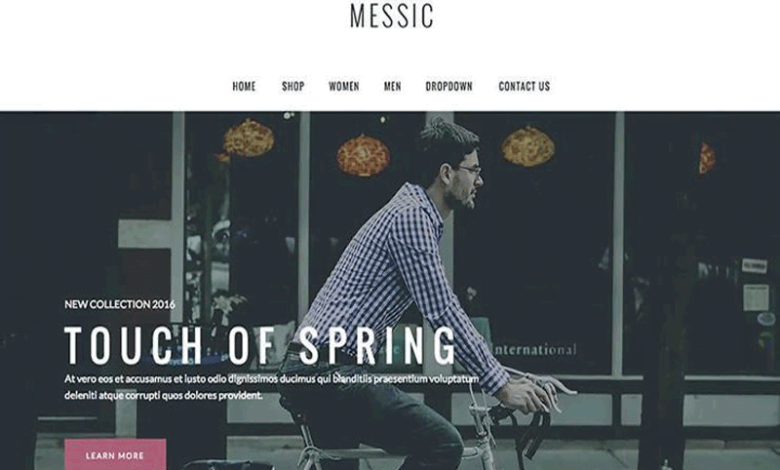Click the 'At vero eos' paragraph line

pyautogui.click(x=272, y=379)
